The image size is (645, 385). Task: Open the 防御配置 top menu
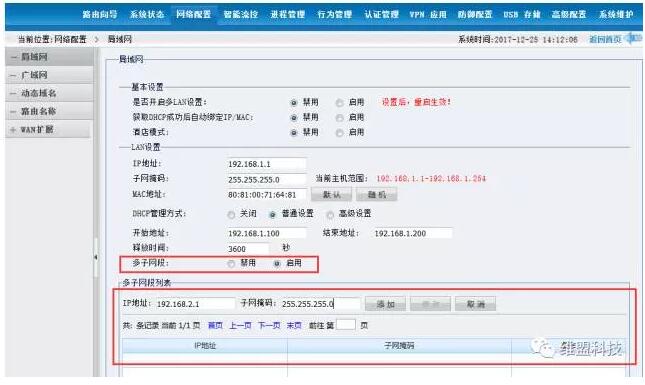pos(475,14)
